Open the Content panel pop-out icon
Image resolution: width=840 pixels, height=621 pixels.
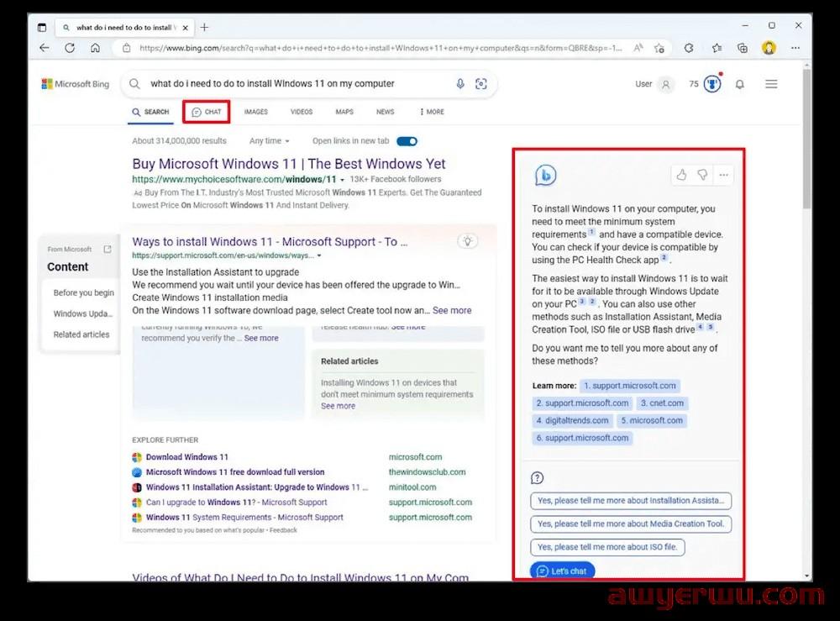108,249
